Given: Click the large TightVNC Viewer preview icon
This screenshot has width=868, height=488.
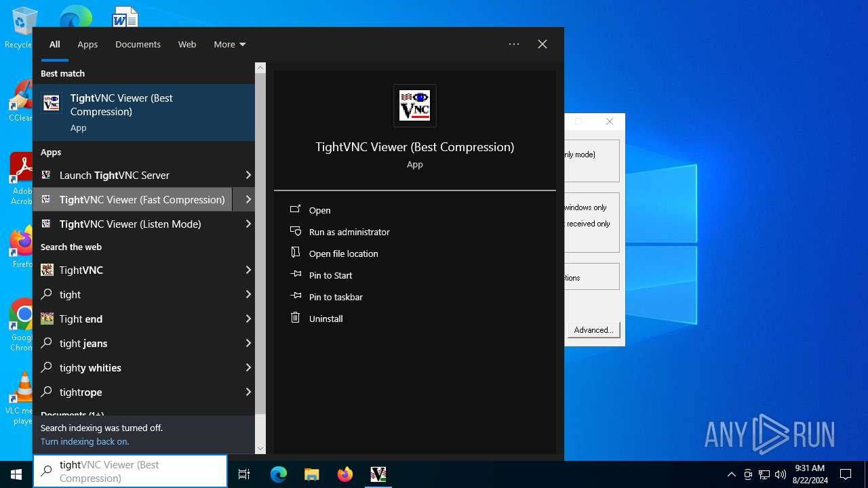Looking at the screenshot, I should click(415, 106).
